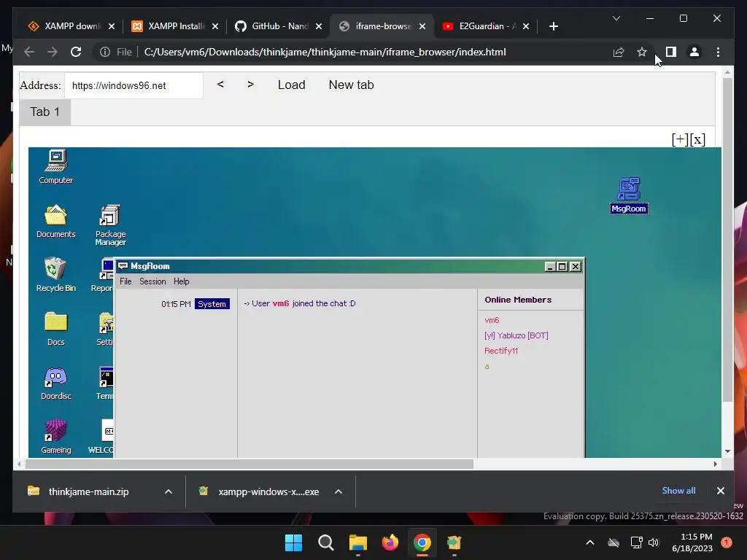Click iframe browser back < button
Screen dimensions: 747x560
point(220,85)
